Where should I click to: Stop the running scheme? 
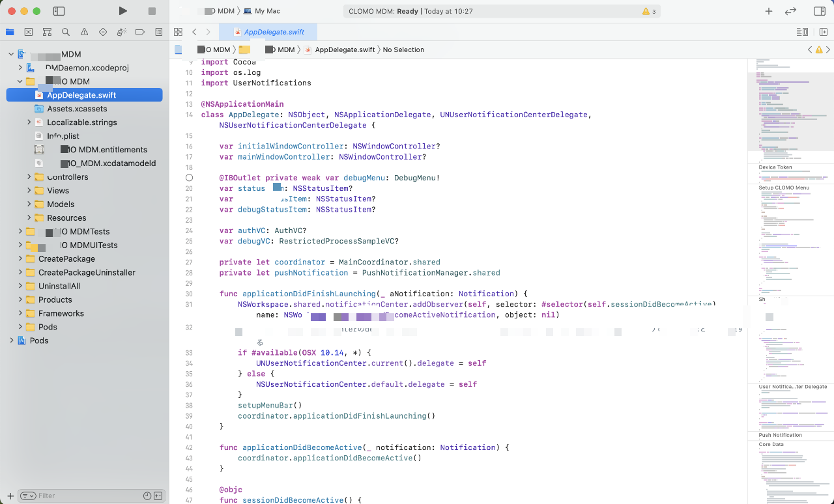(152, 11)
